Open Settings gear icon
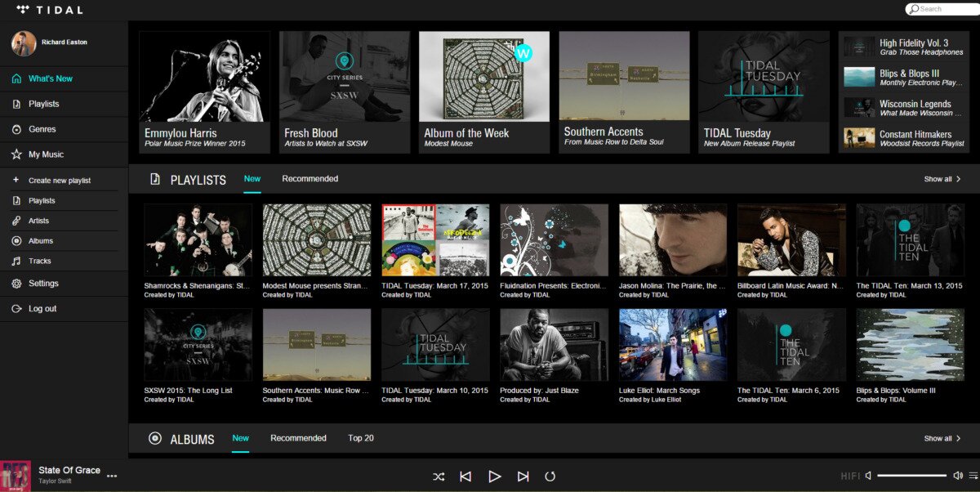 (x=16, y=284)
